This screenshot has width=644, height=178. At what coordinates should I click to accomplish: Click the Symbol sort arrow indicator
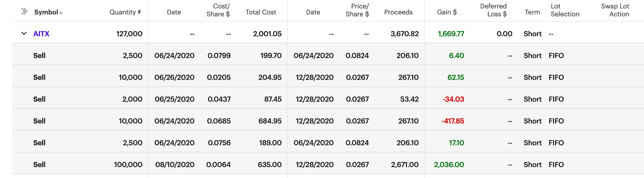[x=61, y=13]
